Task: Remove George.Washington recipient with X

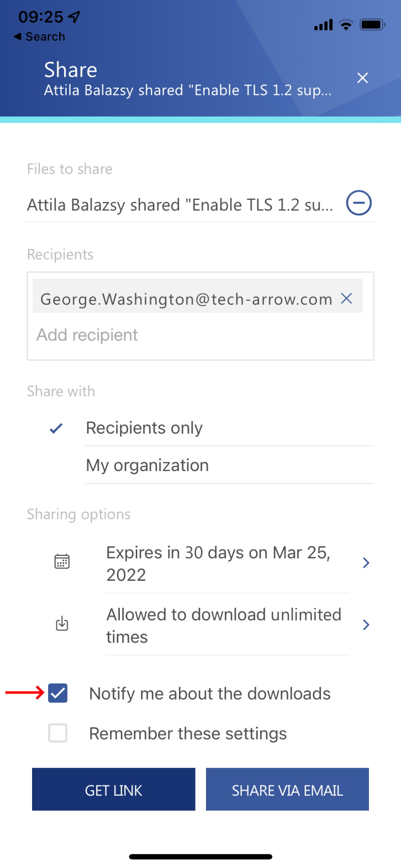Action: (346, 299)
